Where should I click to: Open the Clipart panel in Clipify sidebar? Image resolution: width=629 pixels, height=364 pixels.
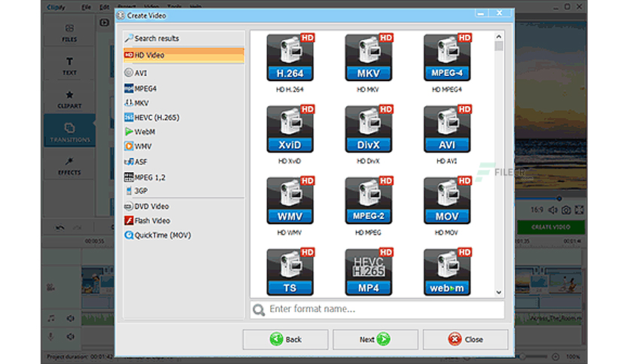(69, 99)
